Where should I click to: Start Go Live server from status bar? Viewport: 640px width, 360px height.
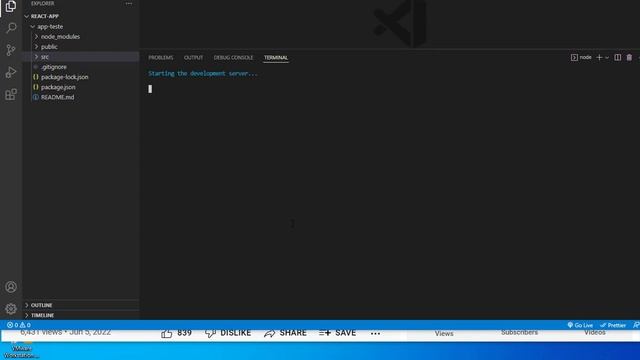[580, 325]
